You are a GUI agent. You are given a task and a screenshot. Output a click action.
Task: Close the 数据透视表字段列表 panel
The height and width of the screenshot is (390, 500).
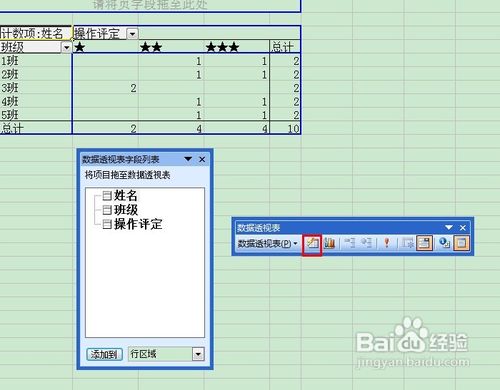tap(202, 159)
